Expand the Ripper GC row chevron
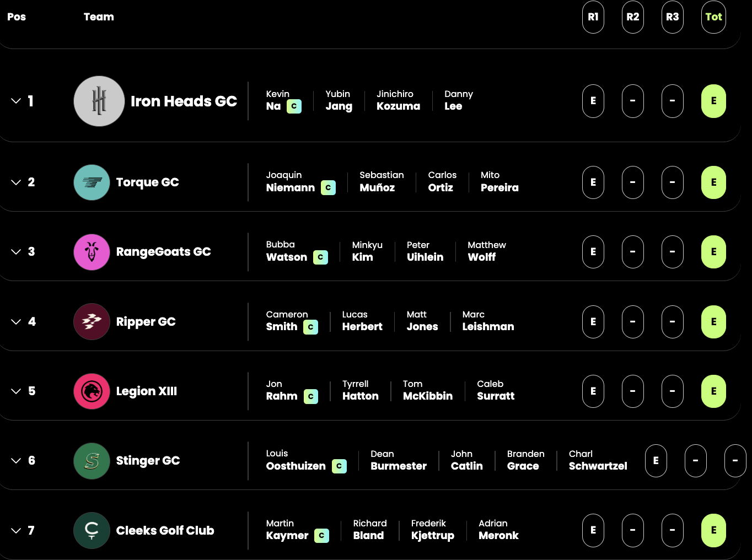Image resolution: width=752 pixels, height=560 pixels. 16,321
